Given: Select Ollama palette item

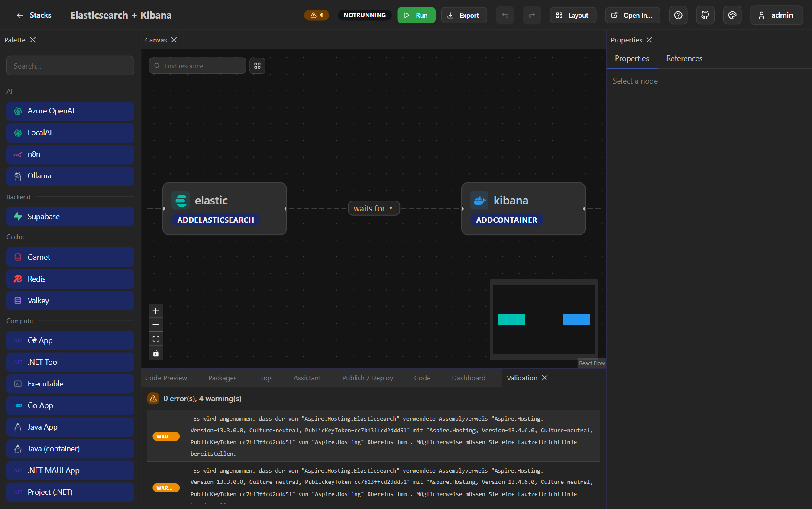Looking at the screenshot, I should (x=70, y=176).
